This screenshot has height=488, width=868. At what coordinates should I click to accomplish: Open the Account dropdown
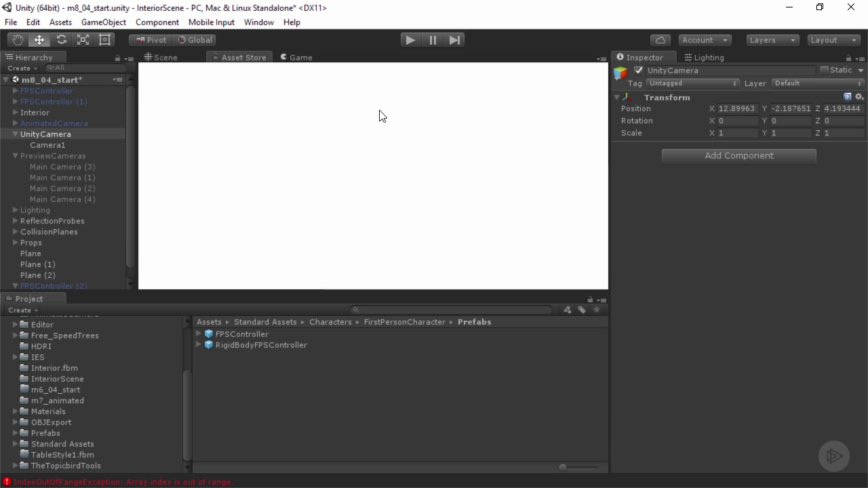pos(705,40)
